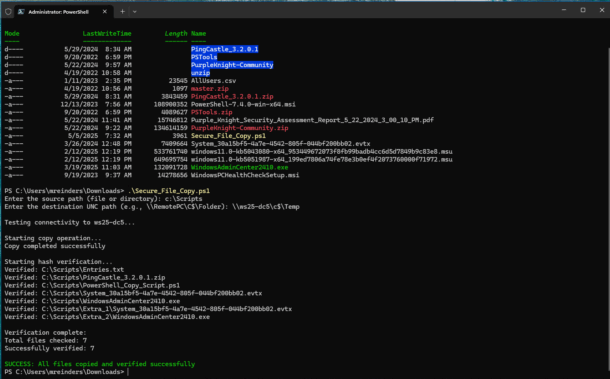Click PingCastle_3.2.0.1.zip in directory listing
The width and height of the screenshot is (610, 379).
click(232, 97)
